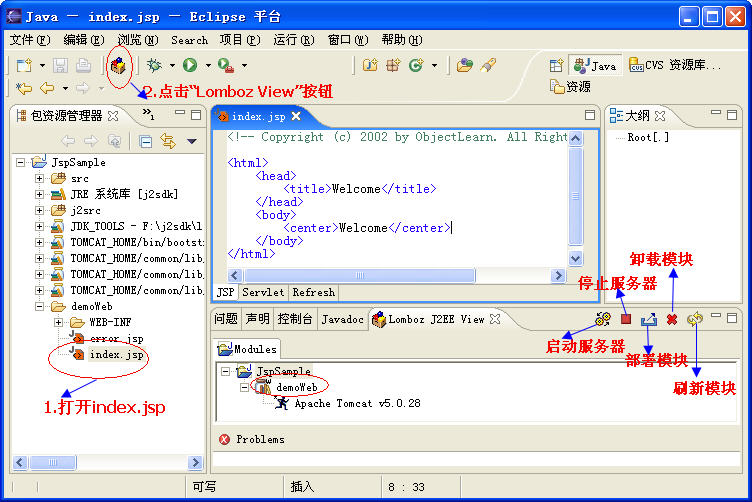Click the Debug bug icon
Image resolution: width=752 pixels, height=502 pixels.
(x=154, y=66)
